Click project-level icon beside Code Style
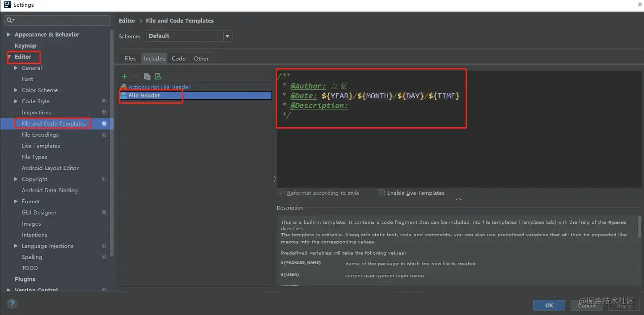This screenshot has width=644, height=315. pyautogui.click(x=104, y=101)
